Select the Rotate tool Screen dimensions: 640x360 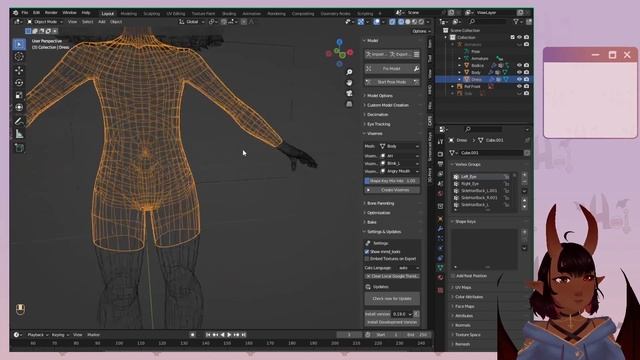tap(19, 82)
